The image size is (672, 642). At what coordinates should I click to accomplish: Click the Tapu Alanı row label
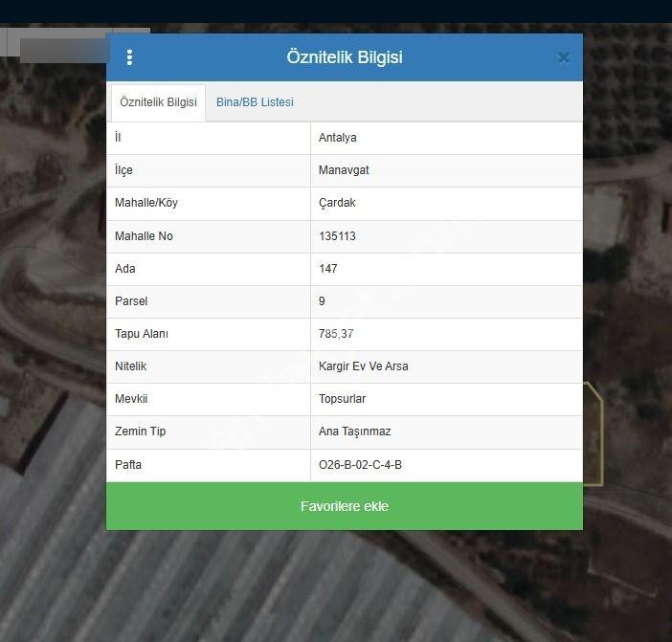click(x=142, y=334)
